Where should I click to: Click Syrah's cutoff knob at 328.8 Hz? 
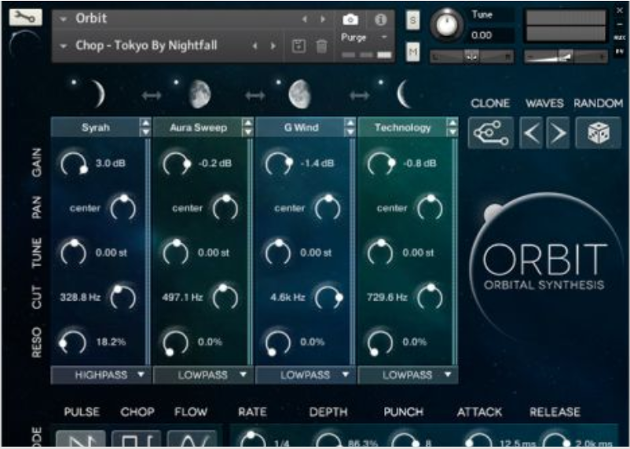123,297
